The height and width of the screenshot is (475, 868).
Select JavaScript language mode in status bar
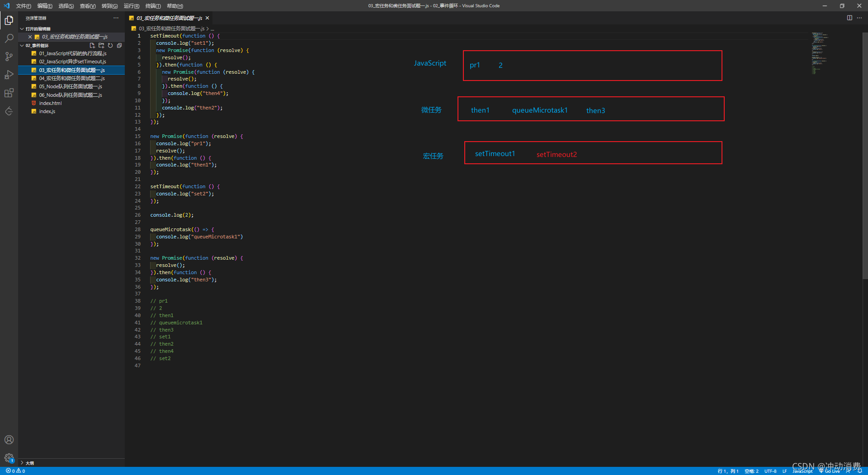[802, 471]
